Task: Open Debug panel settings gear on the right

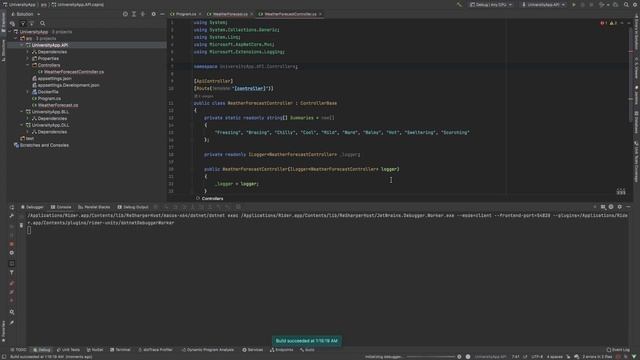Action: [620, 207]
